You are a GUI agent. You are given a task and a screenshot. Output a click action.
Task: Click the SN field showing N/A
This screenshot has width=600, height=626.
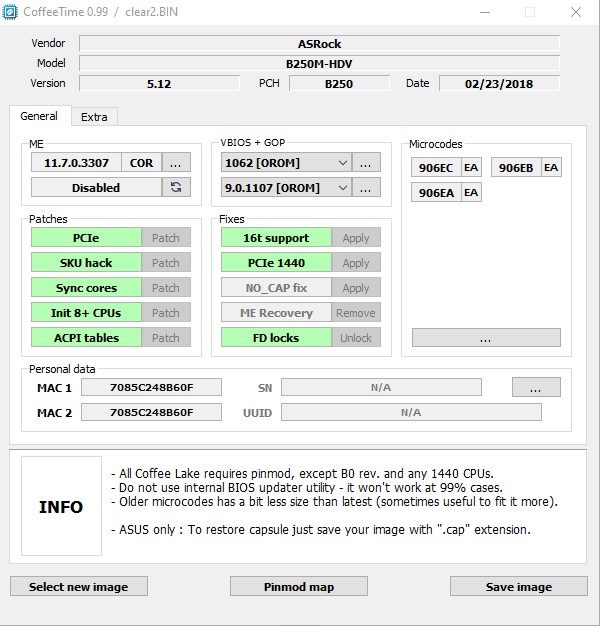pyautogui.click(x=381, y=387)
